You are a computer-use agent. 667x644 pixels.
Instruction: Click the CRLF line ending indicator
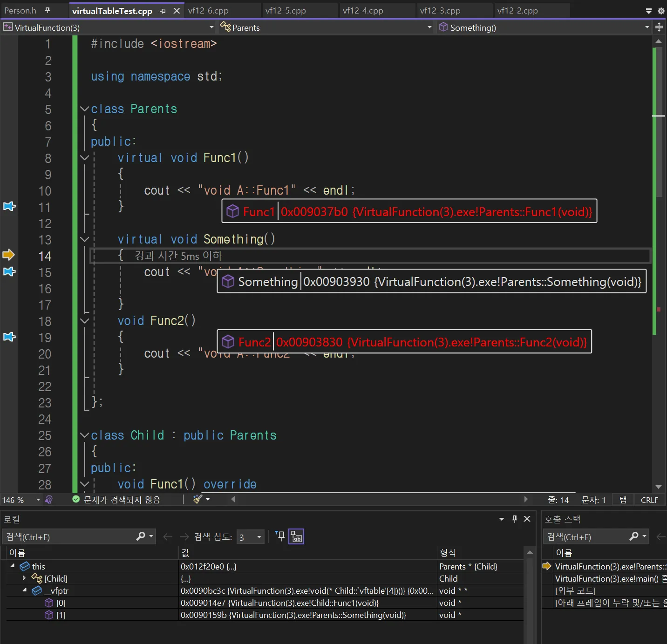tap(649, 500)
